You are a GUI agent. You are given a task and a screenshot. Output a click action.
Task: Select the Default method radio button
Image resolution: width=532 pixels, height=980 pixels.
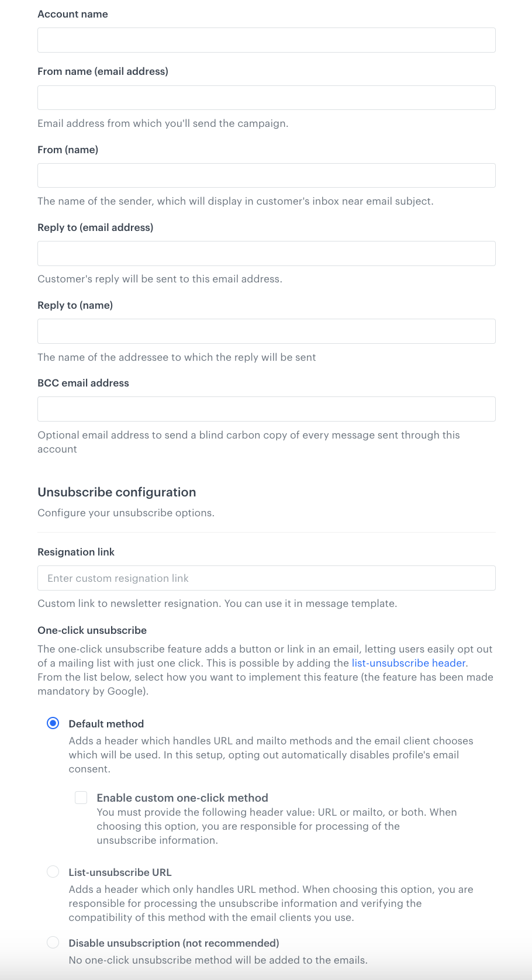click(53, 723)
